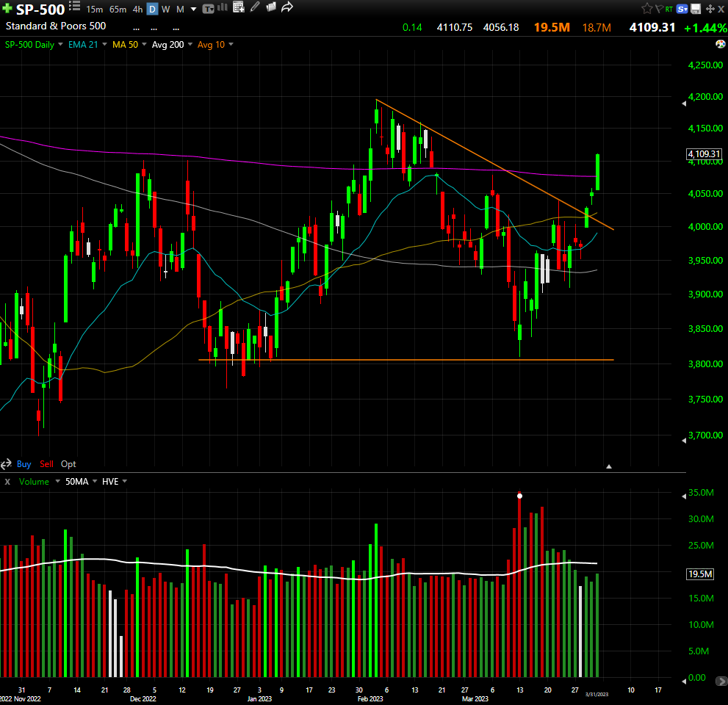
Task: Click the move arrows icon
Action: point(710,9)
